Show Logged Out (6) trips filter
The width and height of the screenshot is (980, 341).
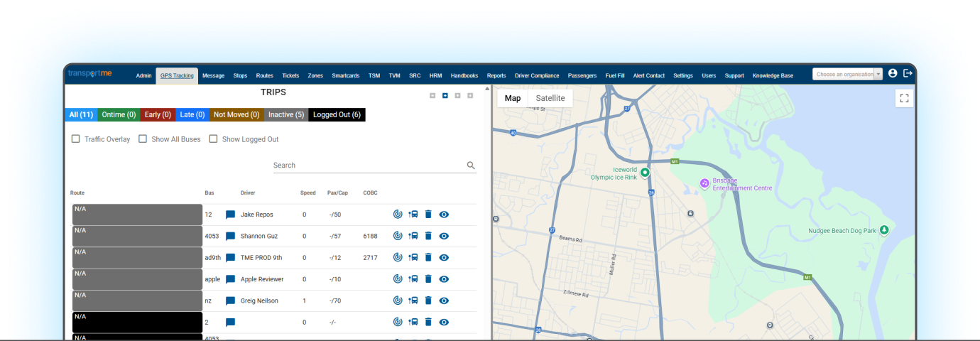(337, 114)
